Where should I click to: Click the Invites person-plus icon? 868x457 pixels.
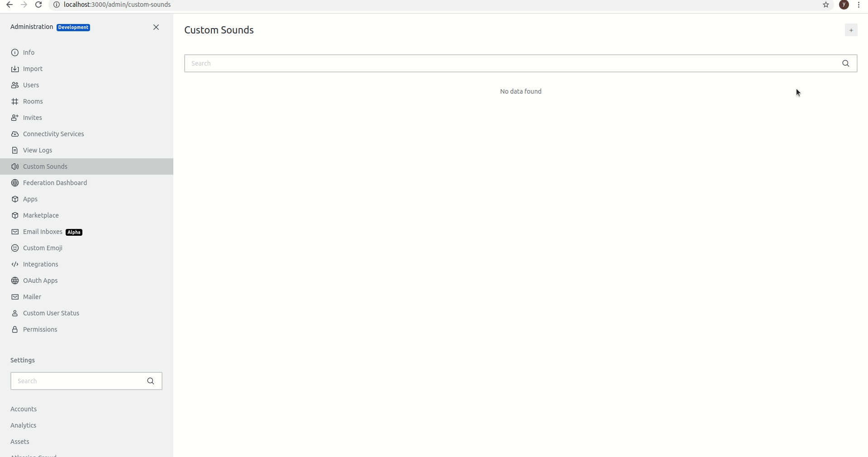[15, 118]
